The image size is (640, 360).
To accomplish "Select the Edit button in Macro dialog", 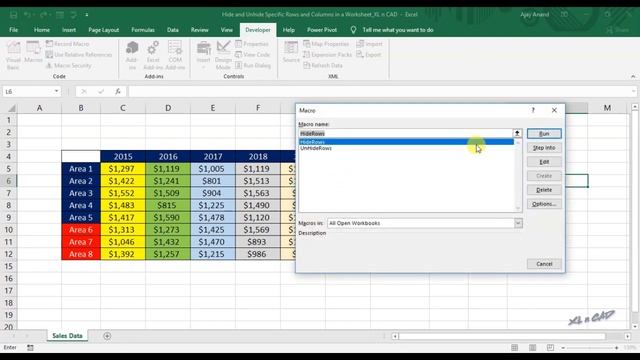I will (544, 162).
